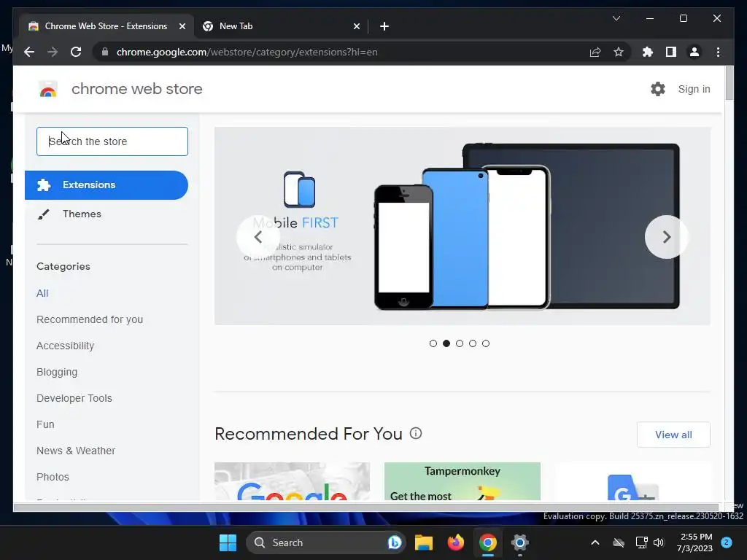Viewport: 747px width, 560px height.
Task: Open the Fun category
Action: pos(45,424)
